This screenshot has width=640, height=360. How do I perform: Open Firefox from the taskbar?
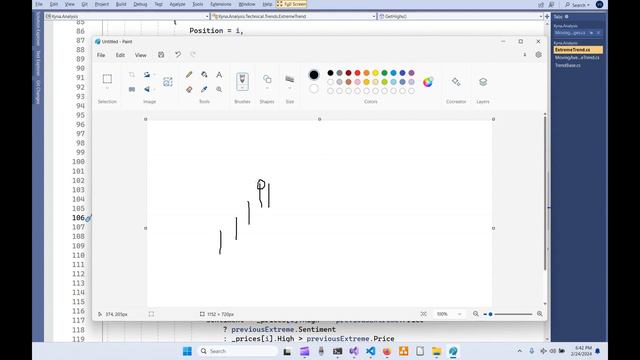click(387, 351)
